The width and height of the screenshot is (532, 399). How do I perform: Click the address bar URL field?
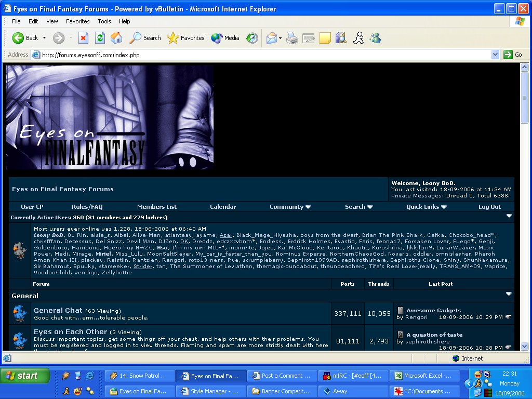(265, 55)
